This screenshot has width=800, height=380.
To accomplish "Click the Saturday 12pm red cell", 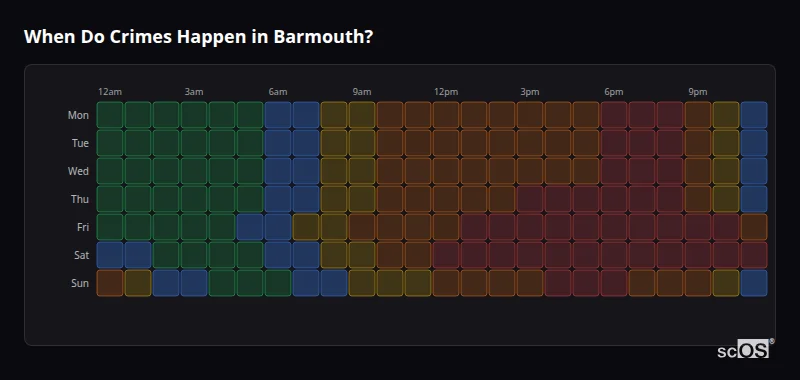I will coord(446,255).
